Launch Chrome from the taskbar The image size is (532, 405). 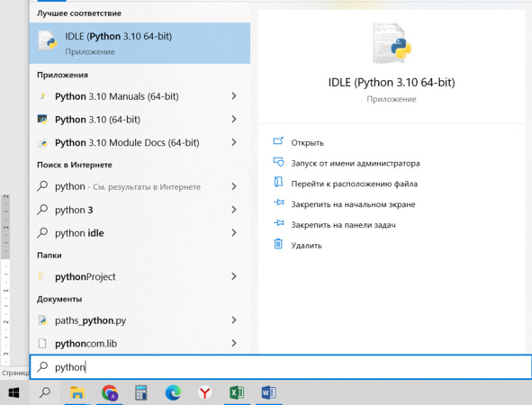coord(109,392)
